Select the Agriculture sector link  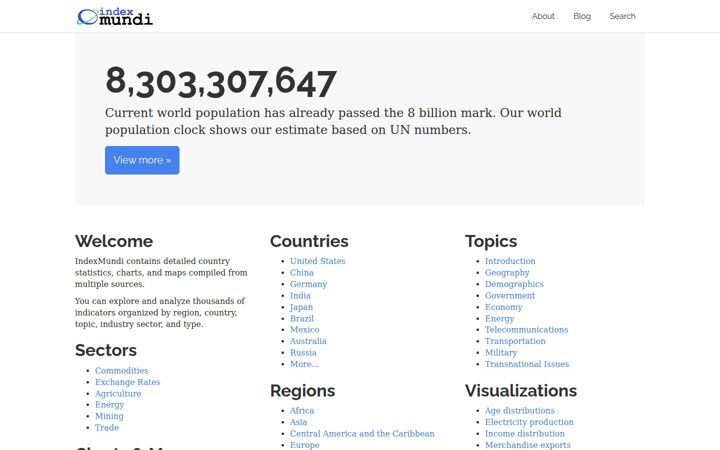pos(118,393)
